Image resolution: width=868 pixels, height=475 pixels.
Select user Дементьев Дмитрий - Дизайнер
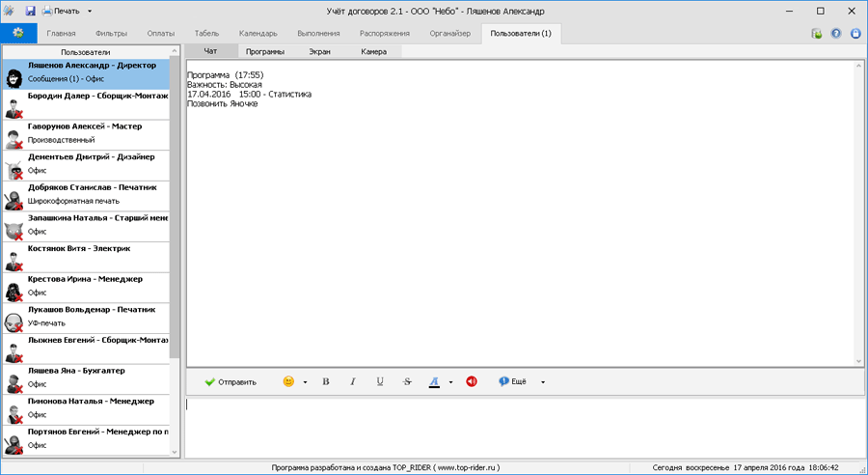[x=86, y=166]
